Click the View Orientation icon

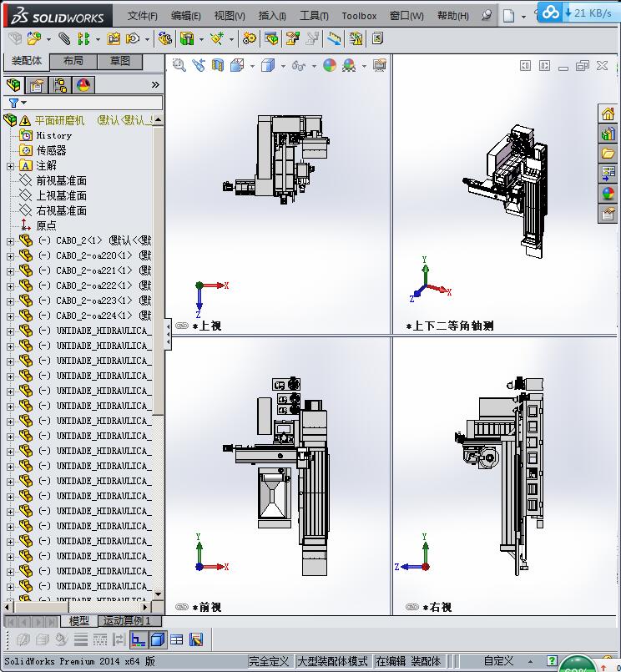(x=237, y=66)
